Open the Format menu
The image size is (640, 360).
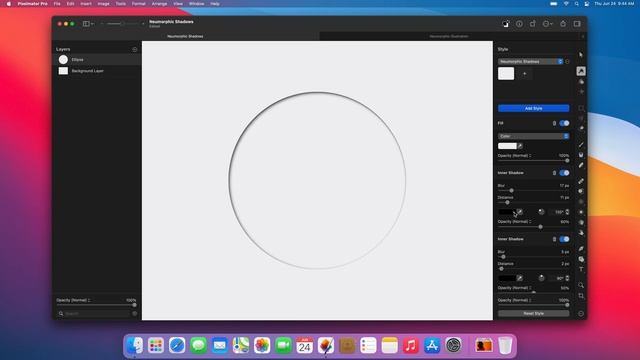coord(138,4)
